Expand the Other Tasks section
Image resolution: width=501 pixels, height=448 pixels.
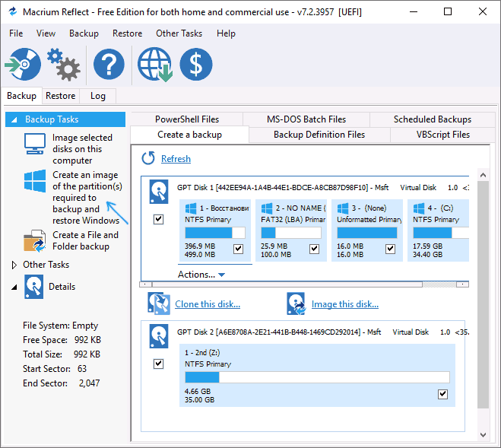(14, 265)
